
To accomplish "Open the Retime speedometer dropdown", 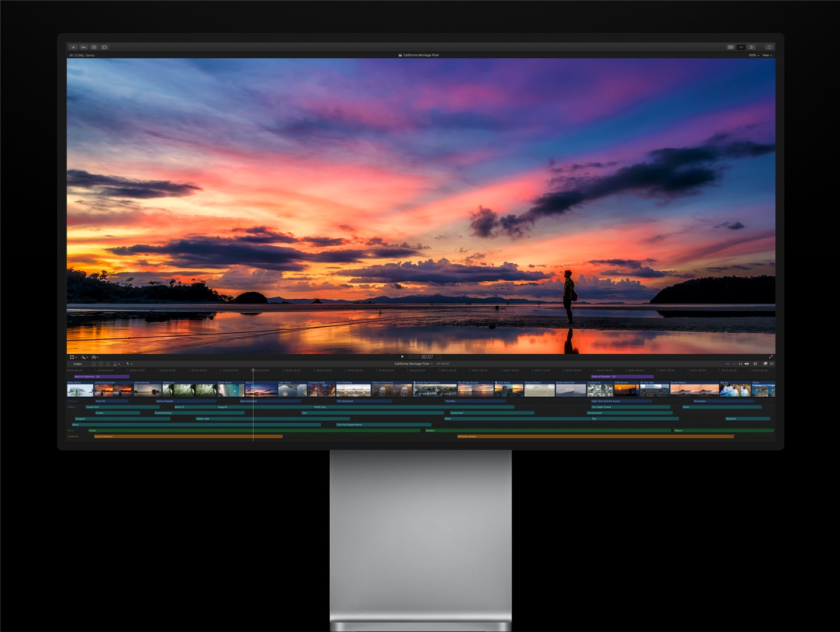I will click(x=94, y=357).
